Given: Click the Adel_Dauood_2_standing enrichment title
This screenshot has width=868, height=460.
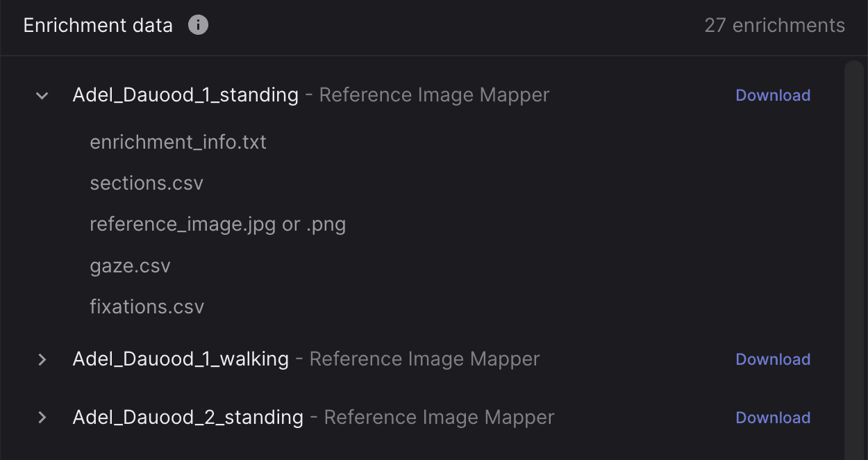Looking at the screenshot, I should click(187, 418).
